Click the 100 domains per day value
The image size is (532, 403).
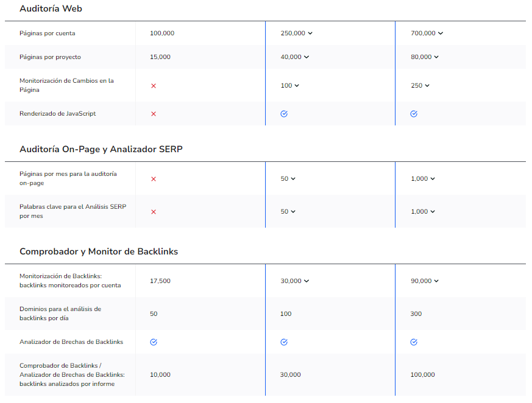tap(286, 314)
